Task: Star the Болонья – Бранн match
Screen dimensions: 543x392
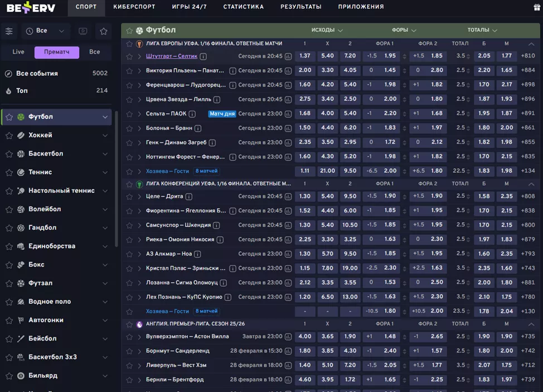Action: click(x=129, y=128)
